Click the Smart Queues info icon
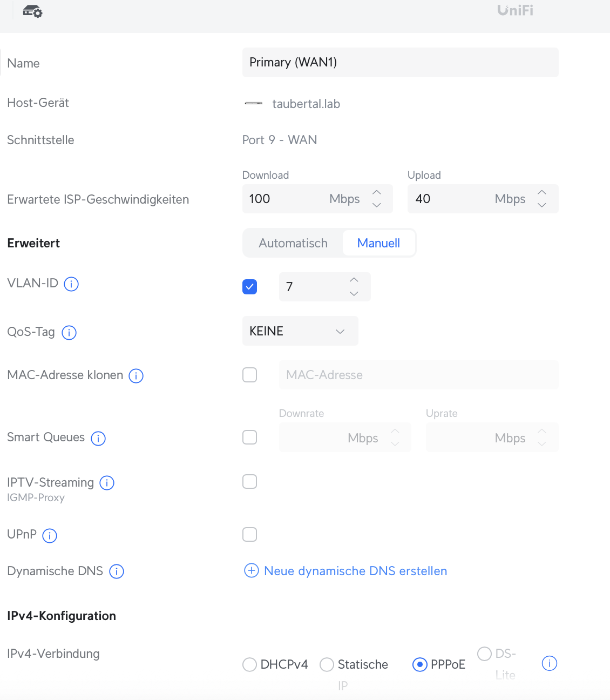Screen dimensions: 610x700 tap(98, 438)
